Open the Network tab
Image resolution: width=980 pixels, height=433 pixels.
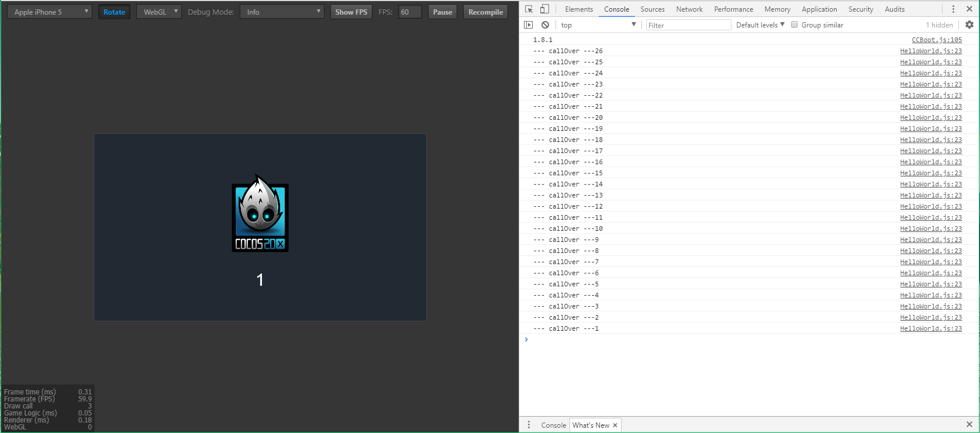(689, 9)
